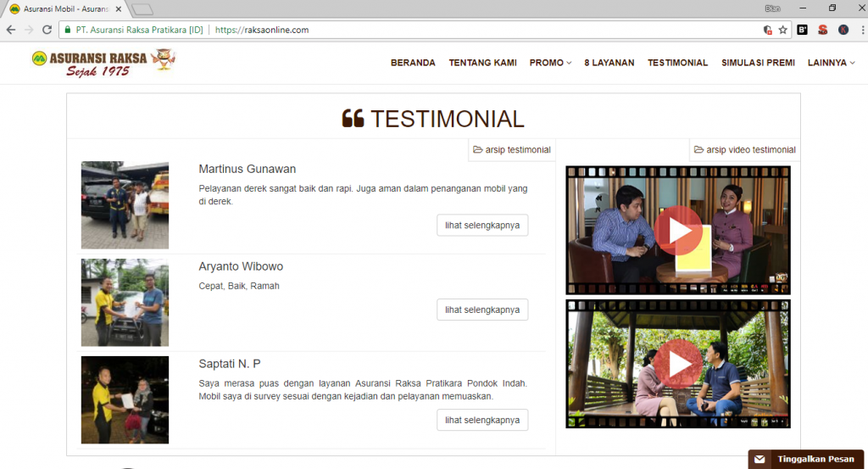This screenshot has width=868, height=469.
Task: Click the red S extension icon
Action: point(822,30)
